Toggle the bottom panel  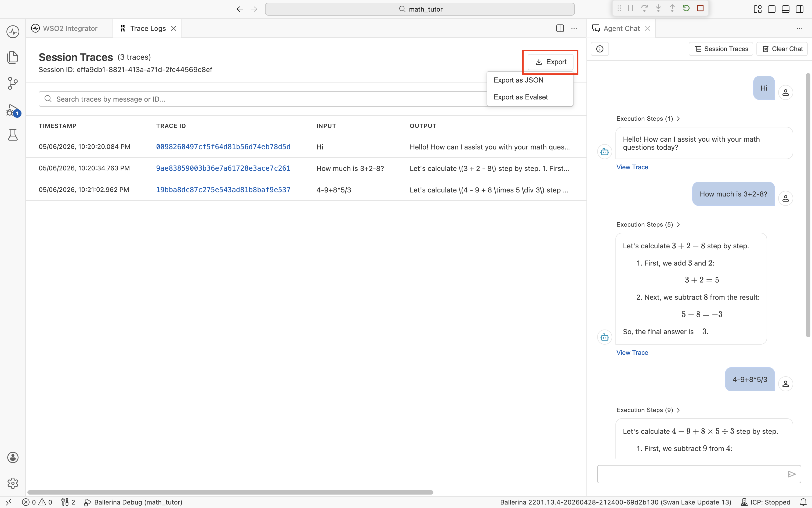785,9
